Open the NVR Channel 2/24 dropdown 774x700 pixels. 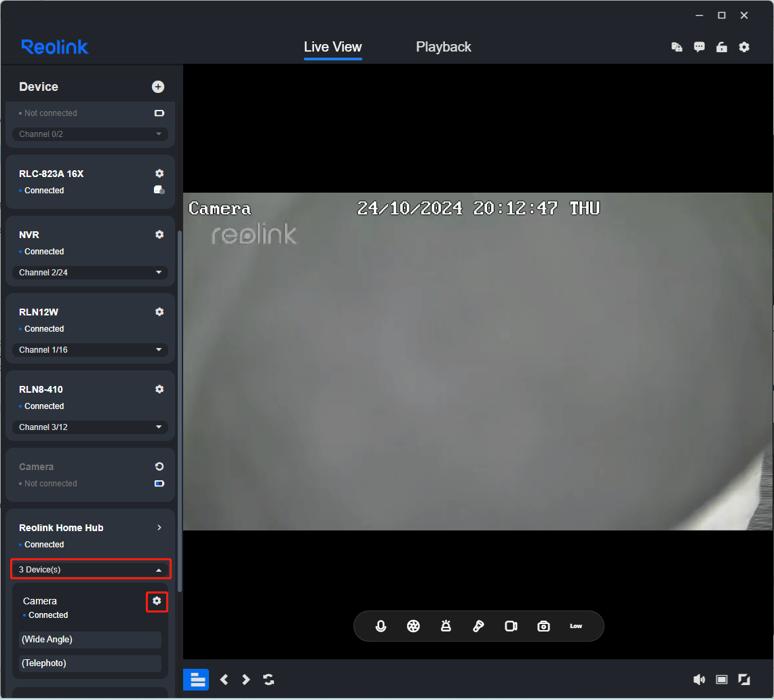click(x=90, y=273)
